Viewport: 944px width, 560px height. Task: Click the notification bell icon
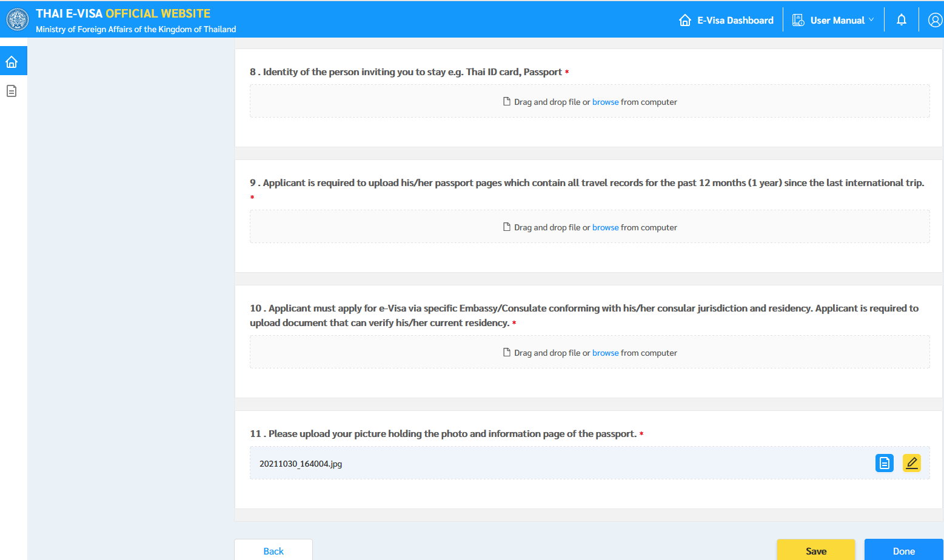point(902,20)
